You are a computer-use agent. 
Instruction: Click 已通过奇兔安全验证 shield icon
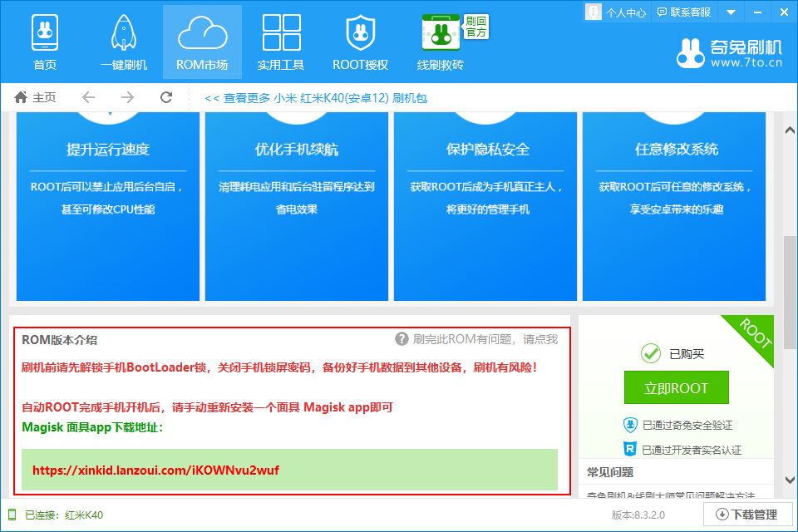point(630,425)
